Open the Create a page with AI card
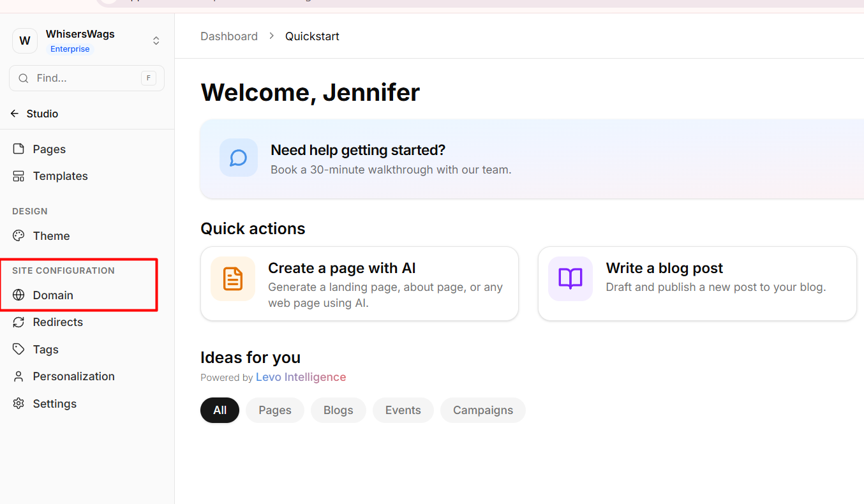 point(359,284)
